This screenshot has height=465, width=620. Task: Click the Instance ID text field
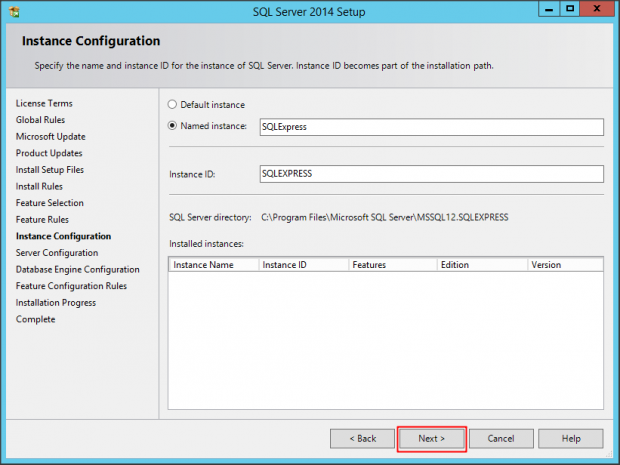pyautogui.click(x=431, y=174)
